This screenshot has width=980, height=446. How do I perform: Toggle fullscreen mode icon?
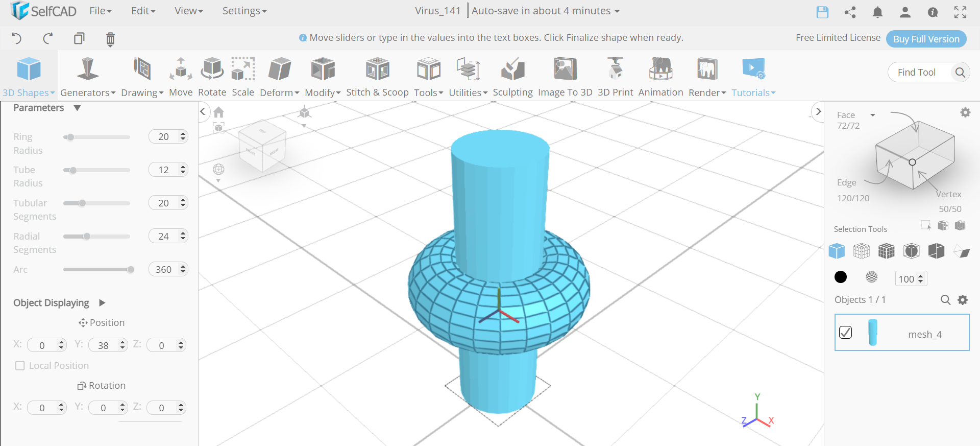[x=960, y=12]
